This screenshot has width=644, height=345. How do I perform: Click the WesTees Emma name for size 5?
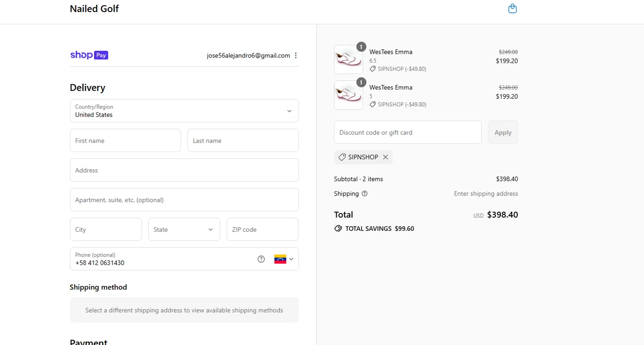pyautogui.click(x=391, y=88)
